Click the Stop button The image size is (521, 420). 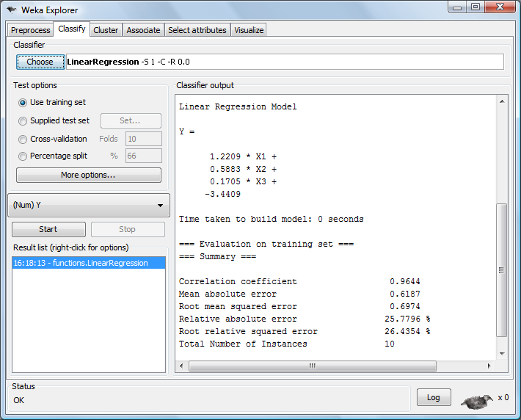[128, 229]
